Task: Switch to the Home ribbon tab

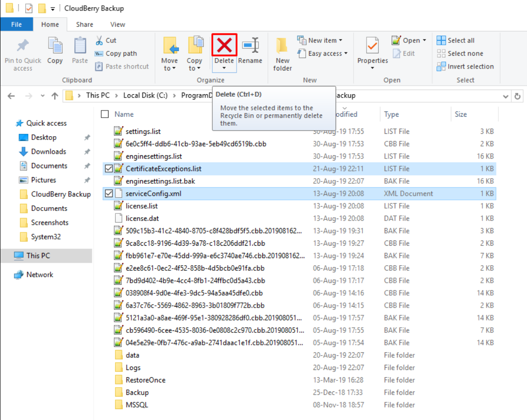Action: click(50, 25)
